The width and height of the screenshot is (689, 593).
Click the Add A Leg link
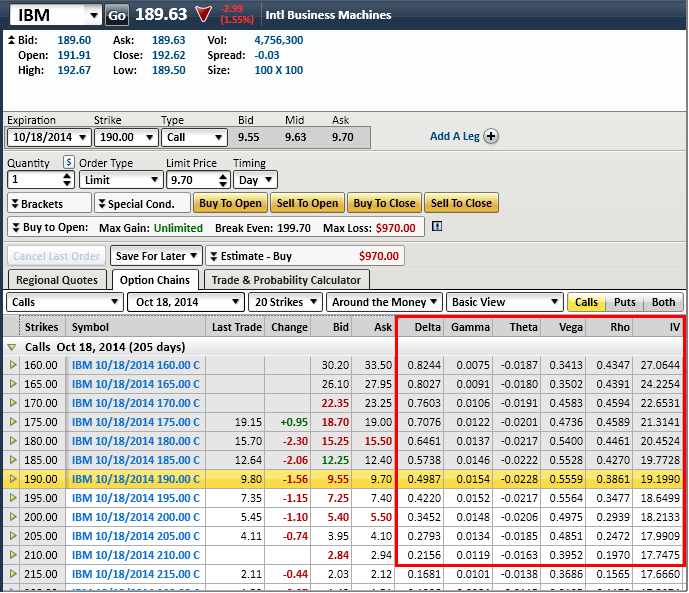point(454,136)
